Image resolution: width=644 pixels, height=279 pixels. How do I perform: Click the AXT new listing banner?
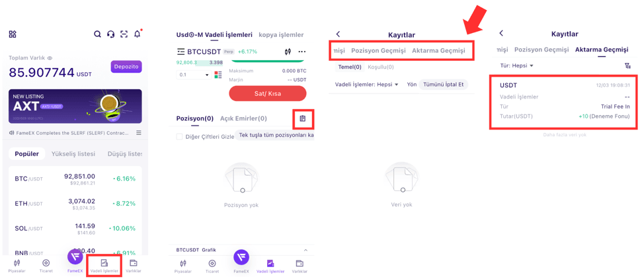click(75, 106)
